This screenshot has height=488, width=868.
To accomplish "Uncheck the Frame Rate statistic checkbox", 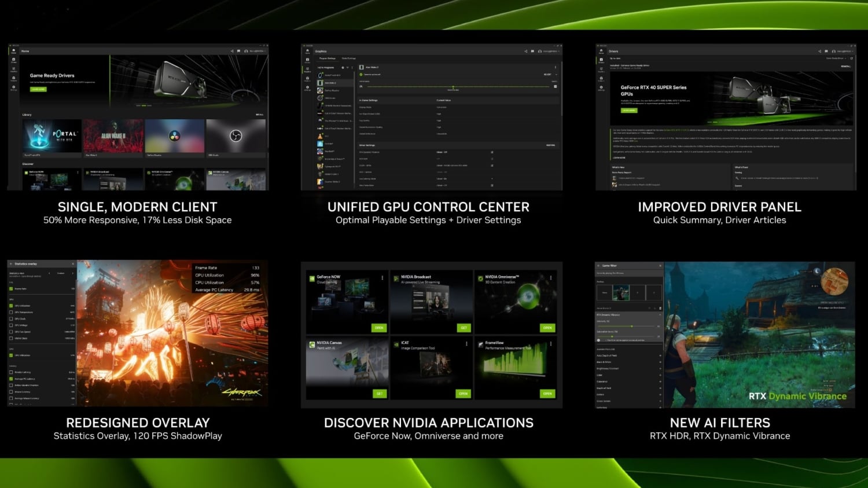I will 11,288.
